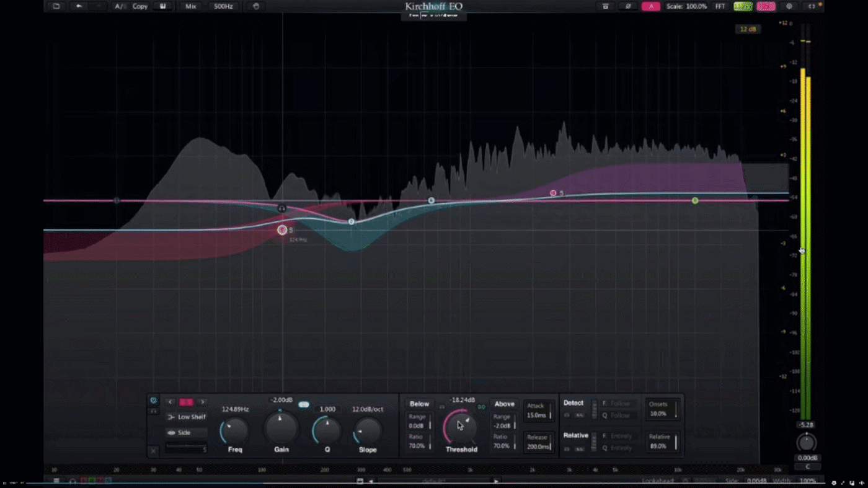The height and width of the screenshot is (488, 868).
Task: Click the FFT option in top toolbar
Action: [x=720, y=6]
